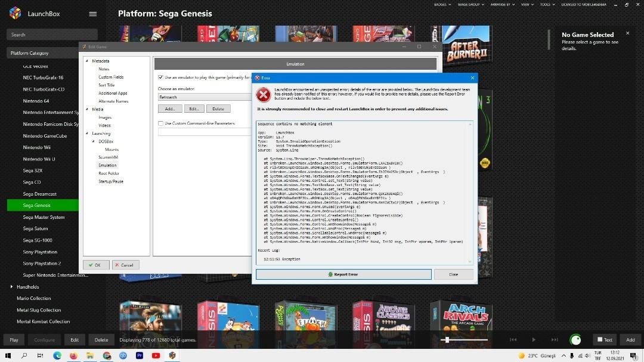Click the red error icon in the Error dialog
644x362 pixels.
coord(264,95)
